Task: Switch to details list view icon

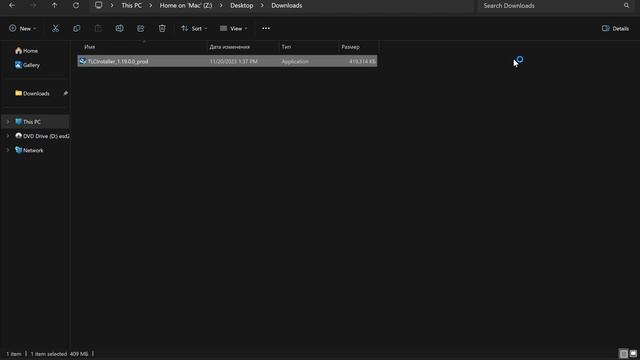Action: click(x=623, y=354)
